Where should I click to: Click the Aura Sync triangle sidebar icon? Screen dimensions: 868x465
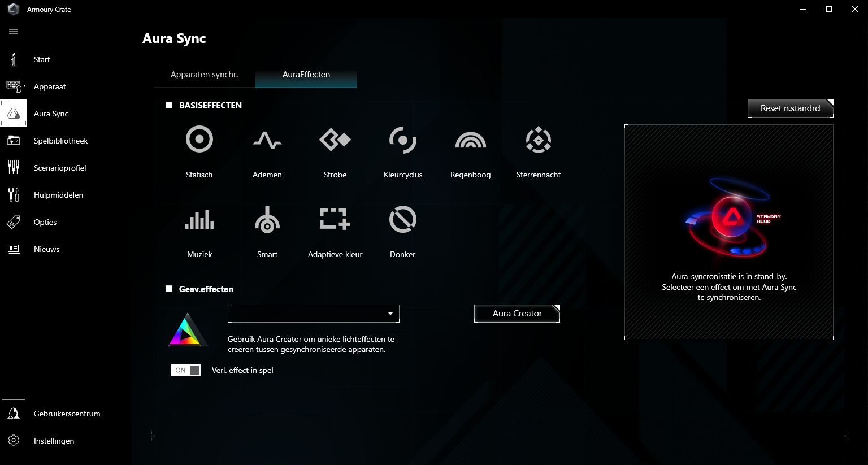click(14, 114)
